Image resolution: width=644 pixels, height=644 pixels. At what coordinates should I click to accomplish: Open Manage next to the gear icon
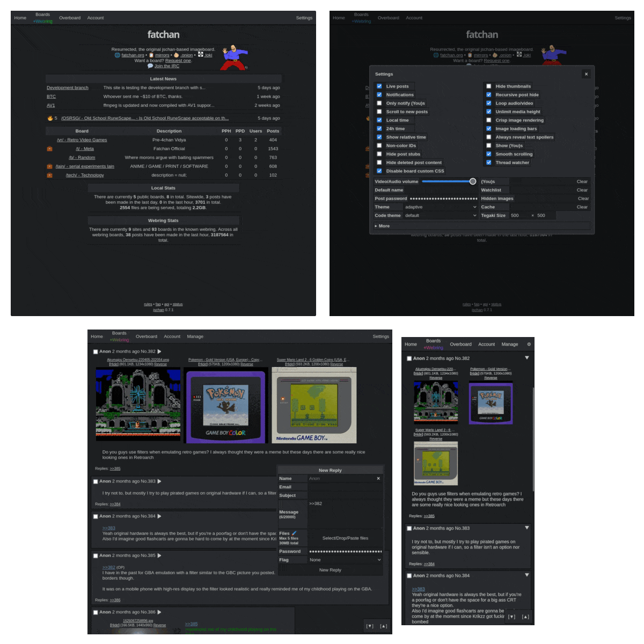[x=510, y=345]
